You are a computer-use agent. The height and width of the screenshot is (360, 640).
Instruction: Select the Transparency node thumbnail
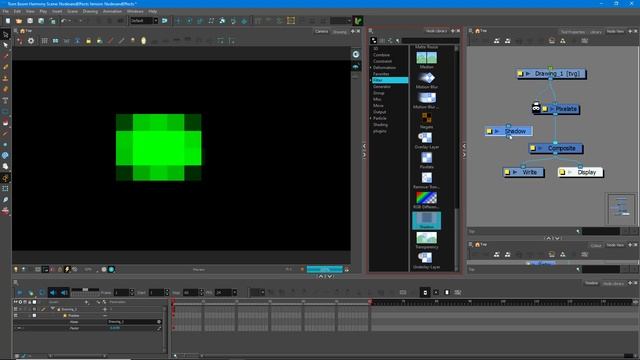coord(427,238)
